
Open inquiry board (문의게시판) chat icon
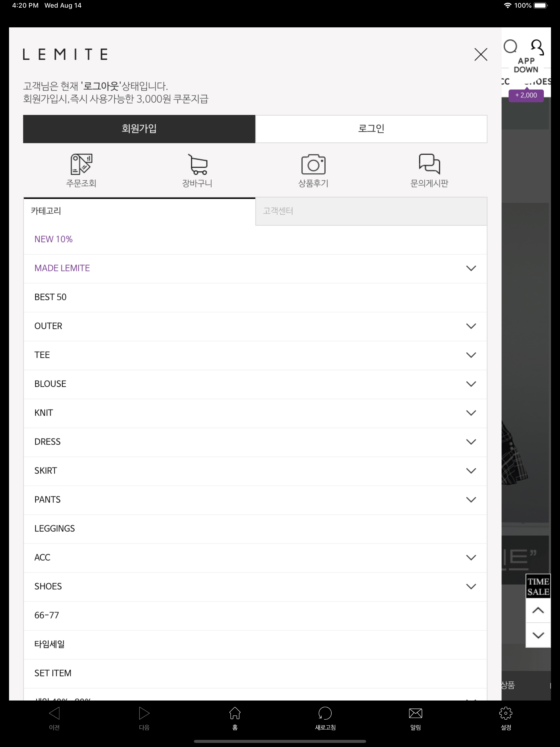pyautogui.click(x=429, y=164)
